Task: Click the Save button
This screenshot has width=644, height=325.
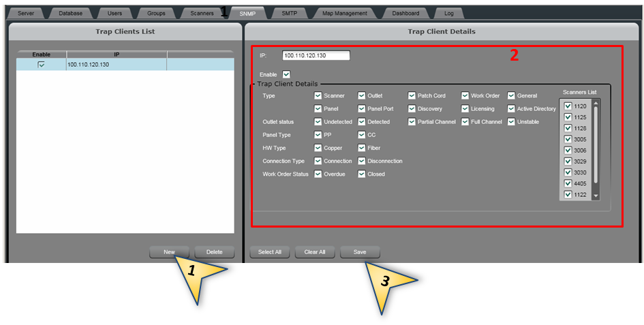Action: click(x=360, y=252)
